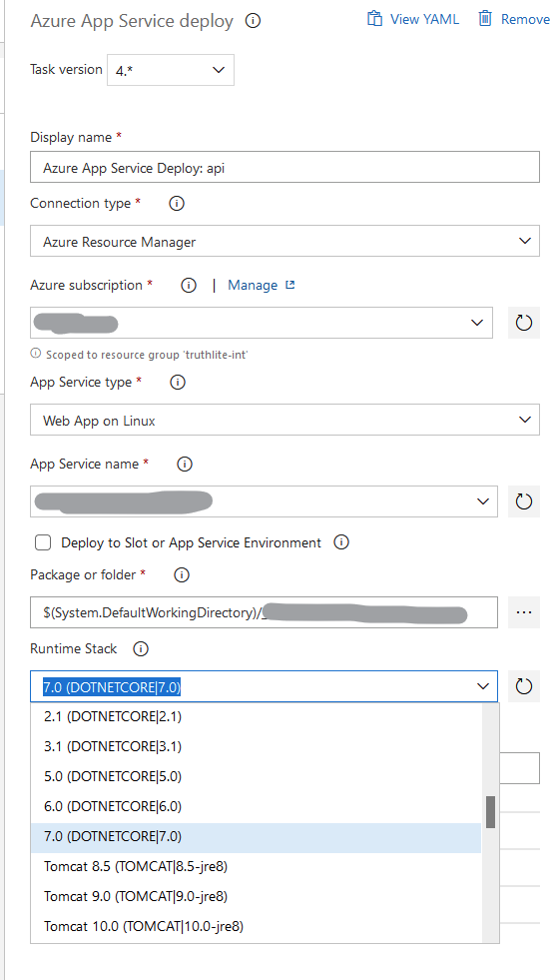Open the external link icon next to Manage
Viewport: 552px width, 980px height.
[289, 285]
